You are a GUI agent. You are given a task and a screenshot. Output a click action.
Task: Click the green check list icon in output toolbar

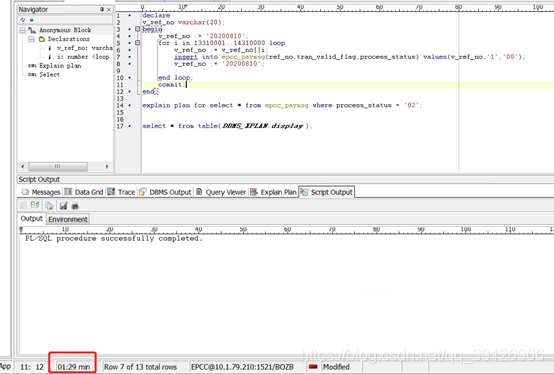point(35,206)
